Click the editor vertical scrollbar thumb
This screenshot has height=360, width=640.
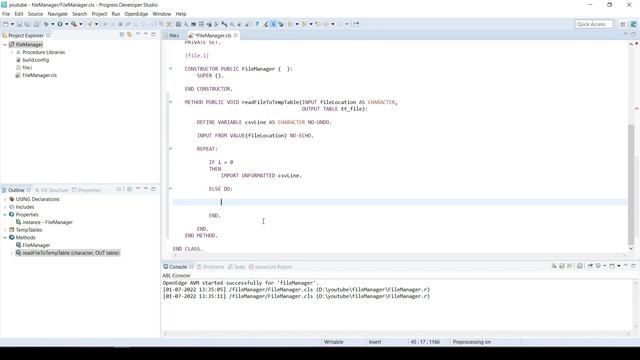(x=631, y=184)
